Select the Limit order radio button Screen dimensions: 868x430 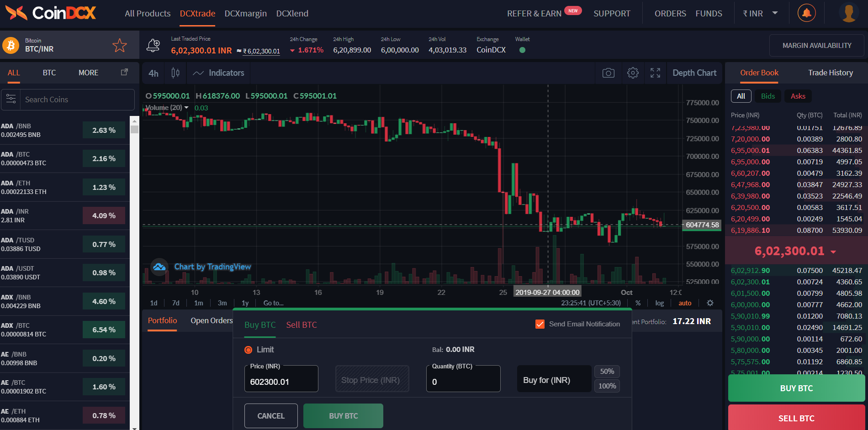tap(249, 350)
